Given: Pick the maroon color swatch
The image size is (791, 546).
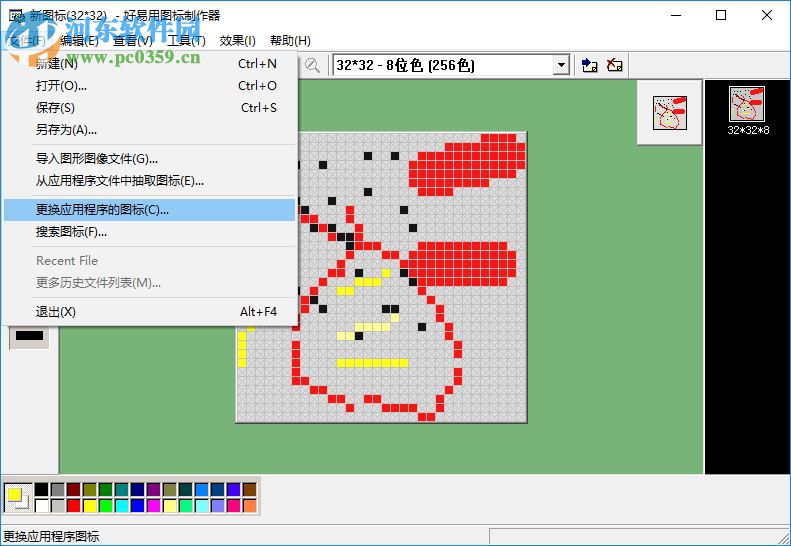Looking at the screenshot, I should coord(74,489).
